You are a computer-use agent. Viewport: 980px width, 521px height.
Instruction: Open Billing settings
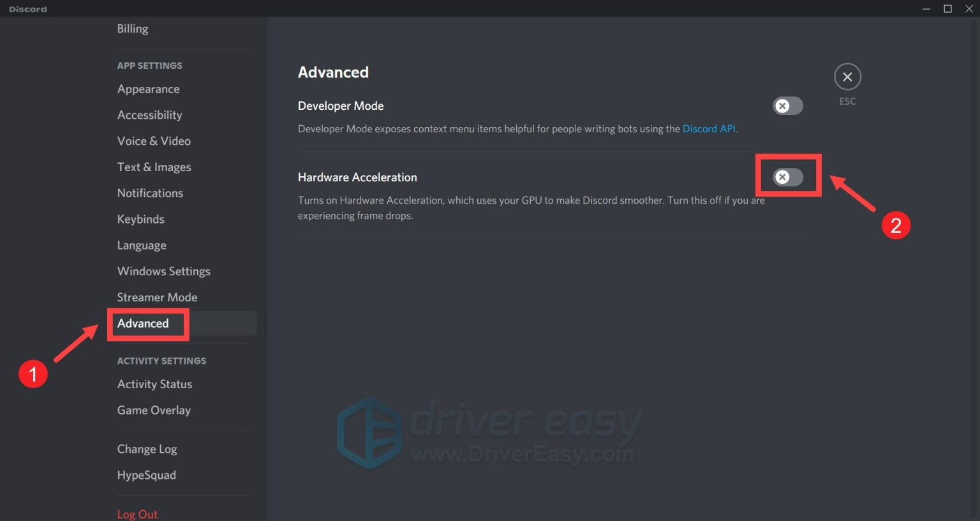point(132,28)
